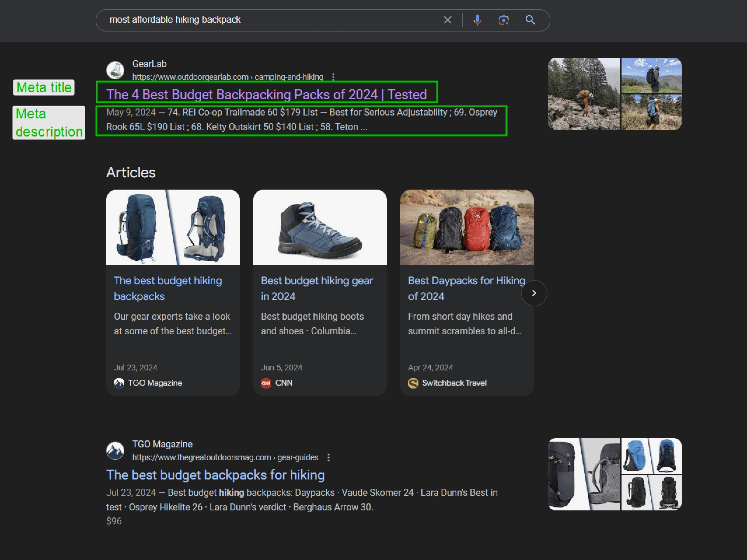The image size is (747, 560).
Task: Click the TGO Magazine favicon in second result
Action: (x=115, y=451)
